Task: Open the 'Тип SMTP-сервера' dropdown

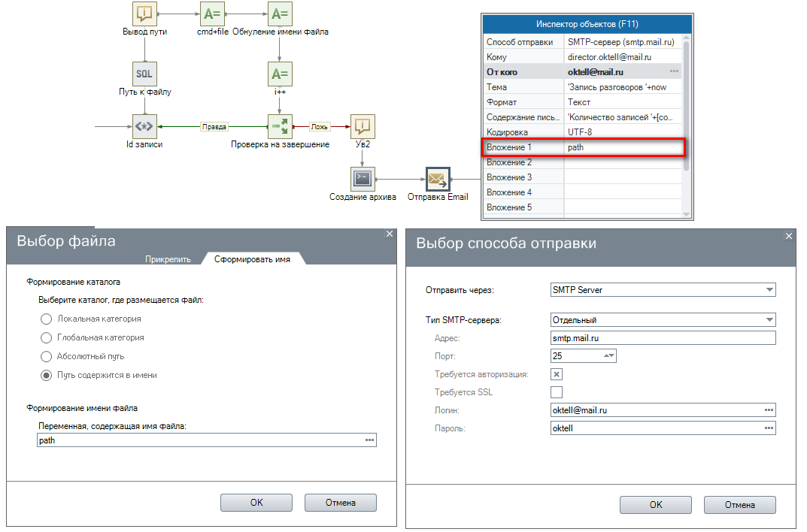Action: click(x=769, y=320)
